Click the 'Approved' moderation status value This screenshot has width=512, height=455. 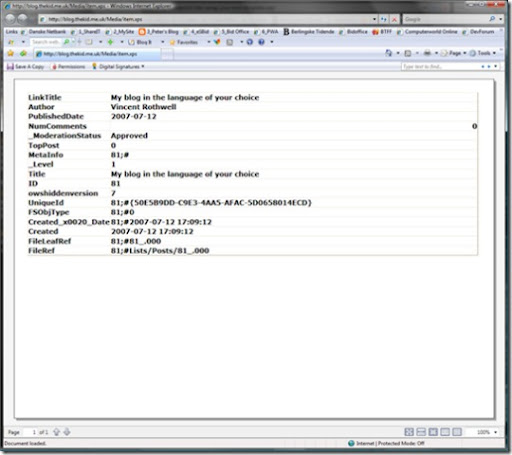(x=129, y=136)
